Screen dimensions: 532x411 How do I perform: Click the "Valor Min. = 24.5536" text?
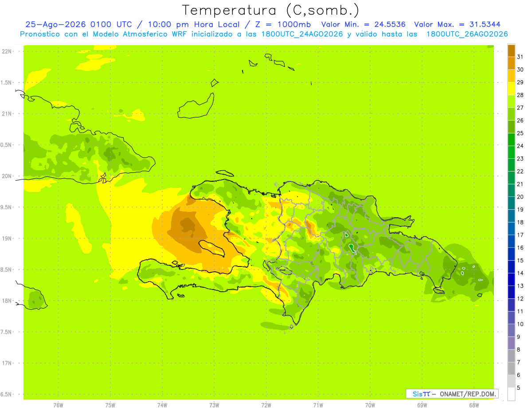[x=363, y=24]
